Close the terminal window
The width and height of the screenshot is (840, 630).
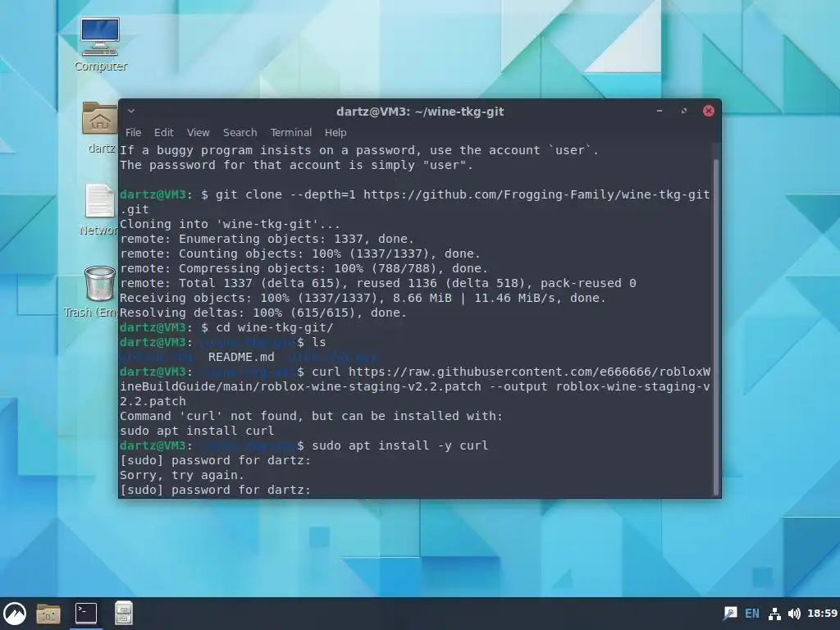(x=708, y=111)
